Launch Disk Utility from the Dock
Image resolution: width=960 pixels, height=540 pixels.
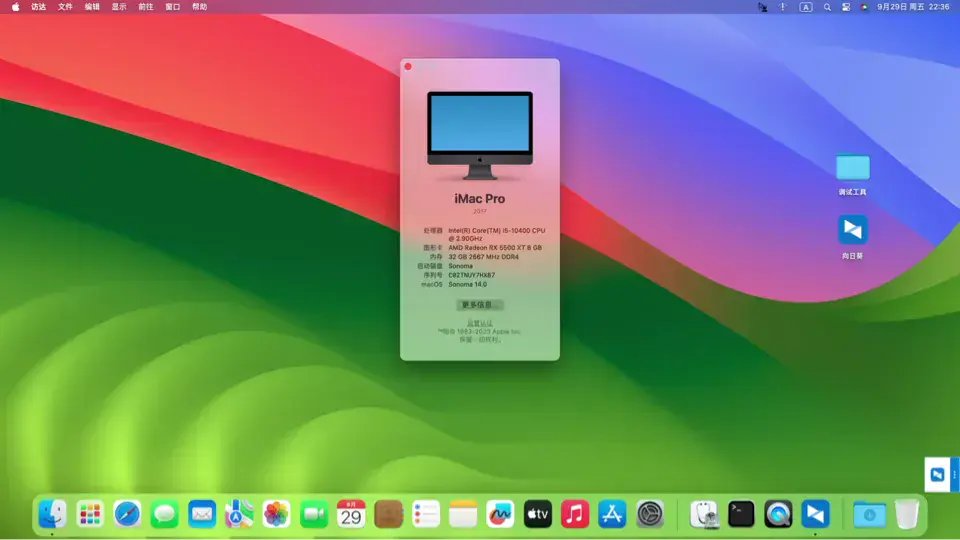click(x=704, y=514)
